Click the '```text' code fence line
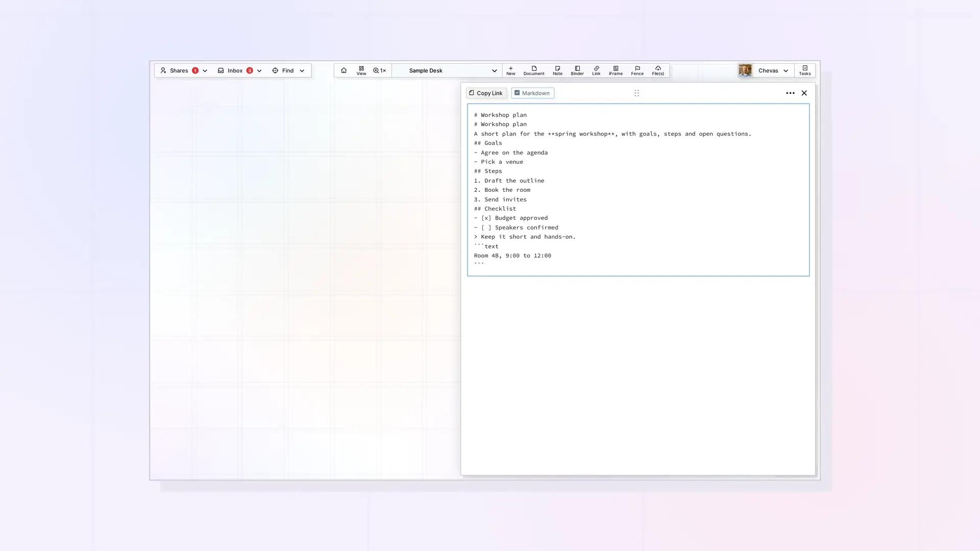Image resolution: width=980 pixels, height=551 pixels. point(486,246)
